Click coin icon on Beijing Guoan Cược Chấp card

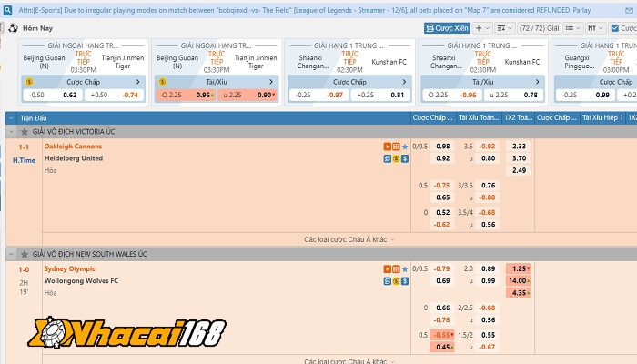click(x=29, y=82)
